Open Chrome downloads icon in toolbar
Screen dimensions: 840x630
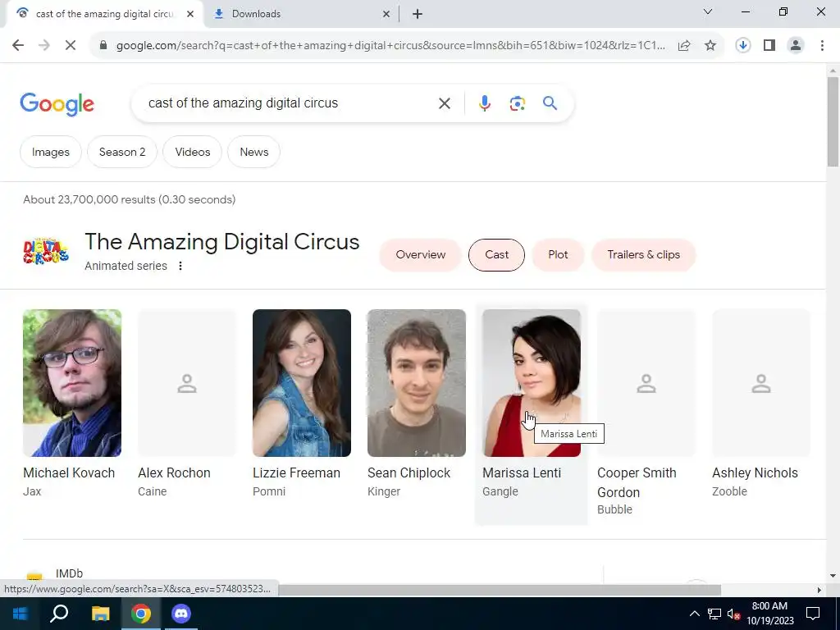point(742,46)
